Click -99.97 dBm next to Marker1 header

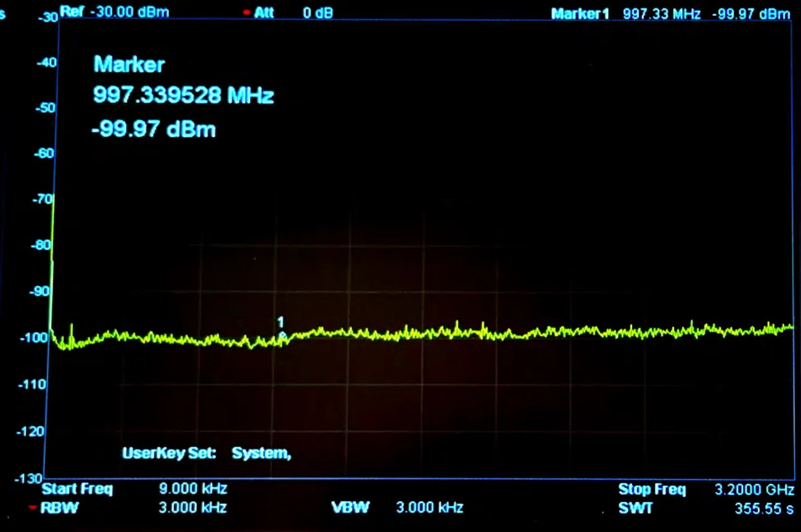tap(751, 14)
